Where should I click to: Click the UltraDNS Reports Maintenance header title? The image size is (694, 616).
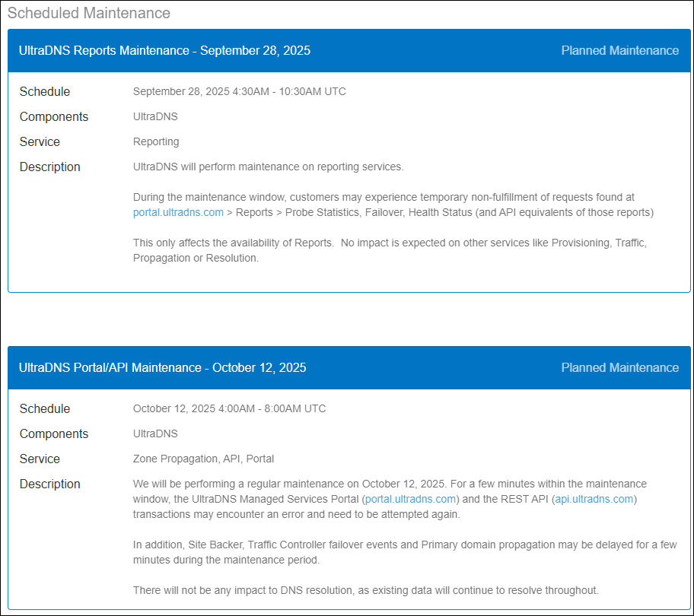tap(164, 51)
